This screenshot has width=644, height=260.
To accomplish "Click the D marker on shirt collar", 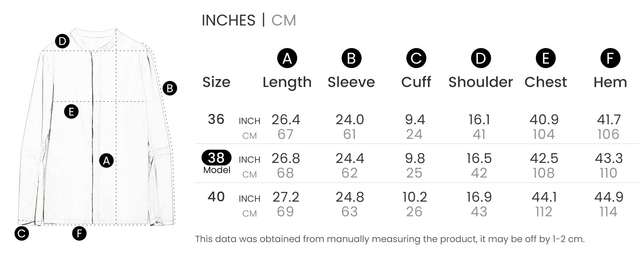I will (62, 41).
